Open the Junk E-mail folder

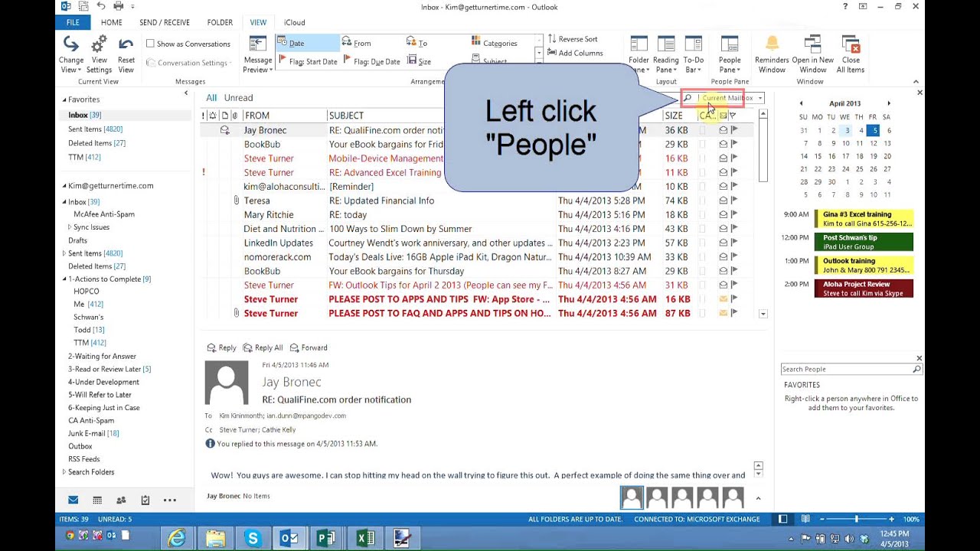click(93, 433)
